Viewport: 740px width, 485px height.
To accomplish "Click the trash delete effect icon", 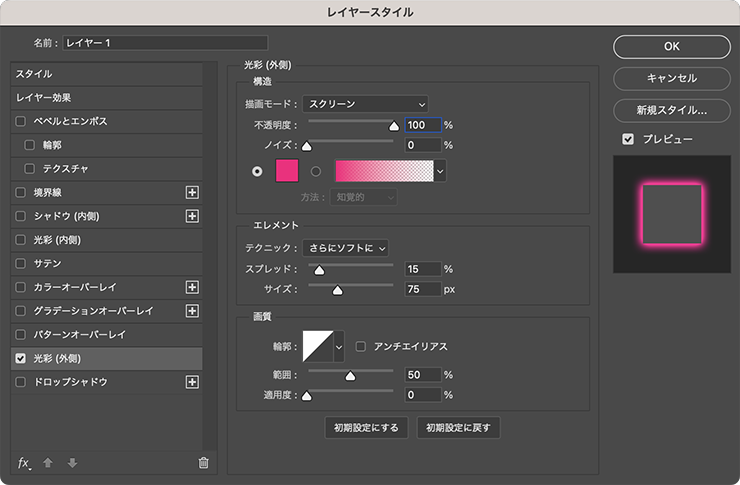I will [203, 463].
